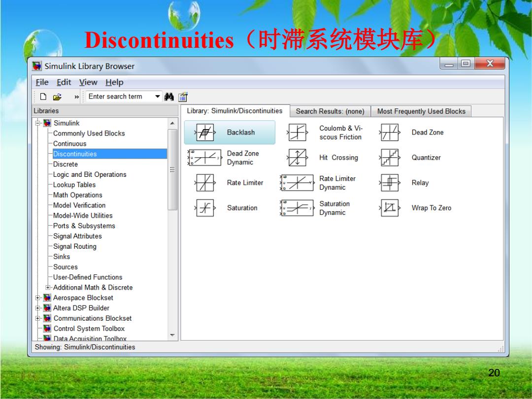Open the search term dropdown arrow

tap(158, 97)
